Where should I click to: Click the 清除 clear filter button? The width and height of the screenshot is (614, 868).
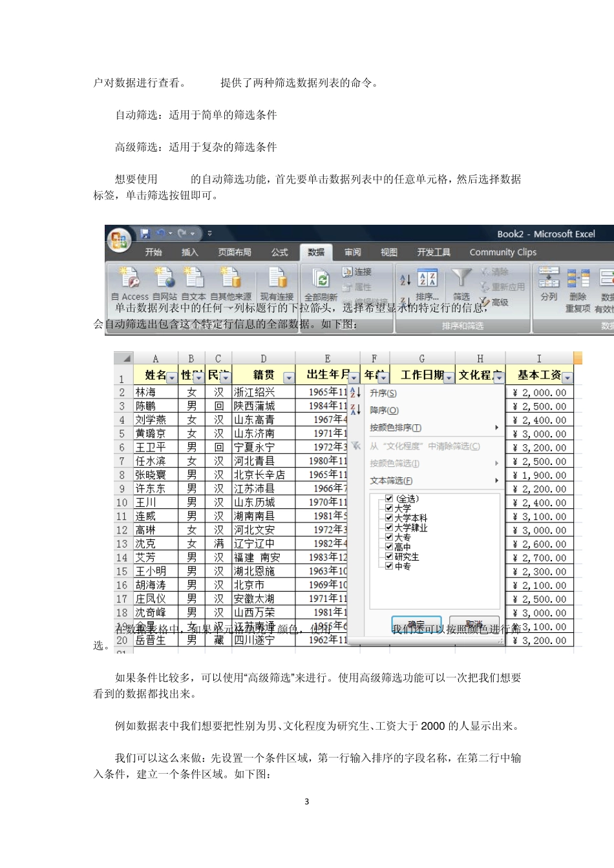click(495, 272)
